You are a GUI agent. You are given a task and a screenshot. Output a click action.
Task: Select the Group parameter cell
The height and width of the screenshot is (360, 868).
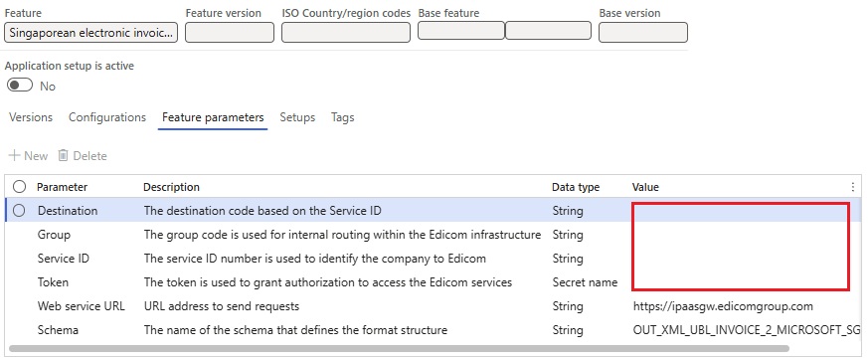click(54, 235)
